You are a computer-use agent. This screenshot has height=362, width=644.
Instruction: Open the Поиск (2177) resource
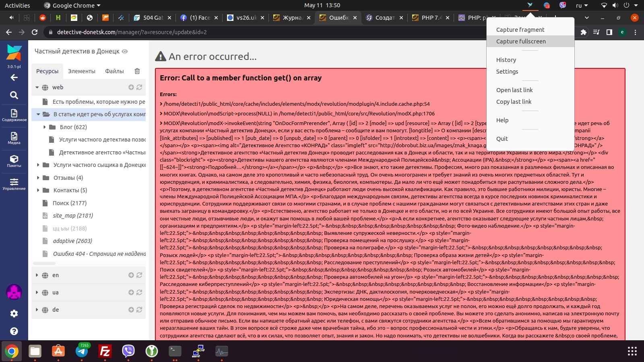point(70,203)
